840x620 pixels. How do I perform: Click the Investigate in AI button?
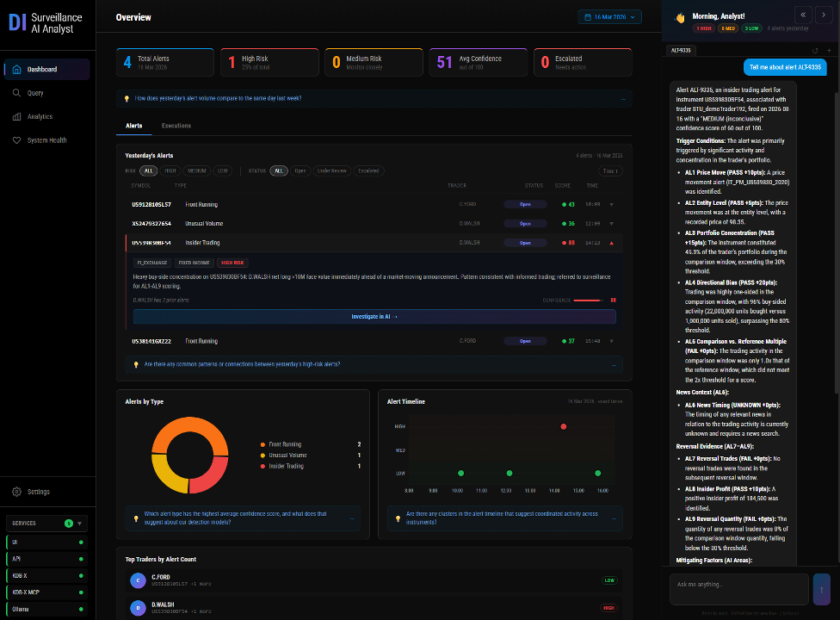pos(374,317)
